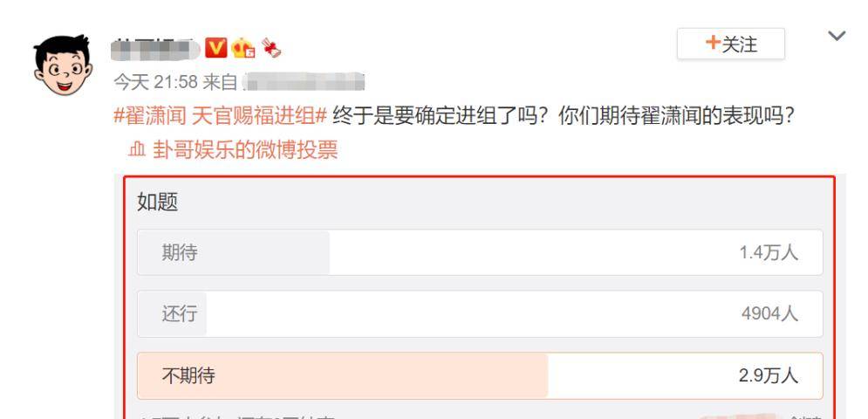868x419 pixels.
Task: Click the red ribbon medal icon
Action: [x=271, y=48]
